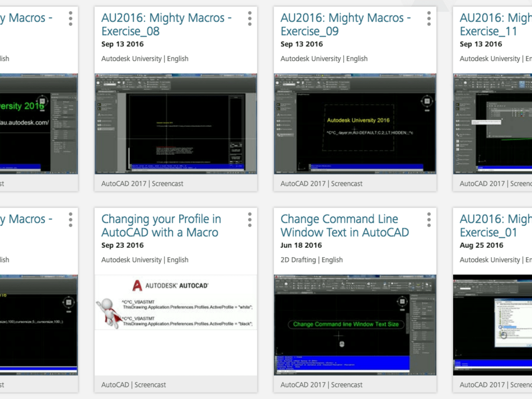The height and width of the screenshot is (399, 532).
Task: Click Autodesk University | English on Changing your Profile card
Action: pos(145,260)
